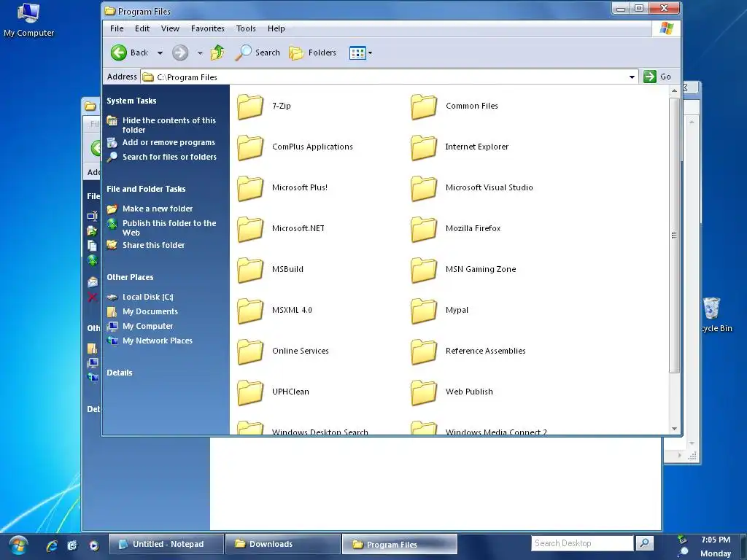Select the Common Files folder icon
Image resolution: width=747 pixels, height=560 pixels.
[424, 106]
